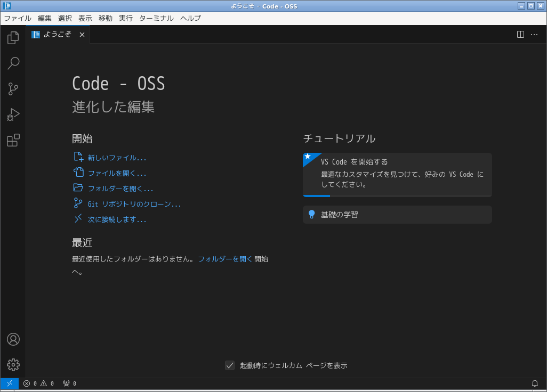Open the ファイル menu

[x=18, y=18]
